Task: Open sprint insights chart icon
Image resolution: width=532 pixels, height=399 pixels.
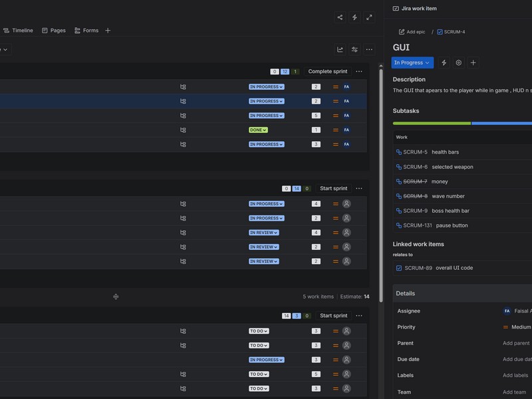Action: pyautogui.click(x=340, y=49)
